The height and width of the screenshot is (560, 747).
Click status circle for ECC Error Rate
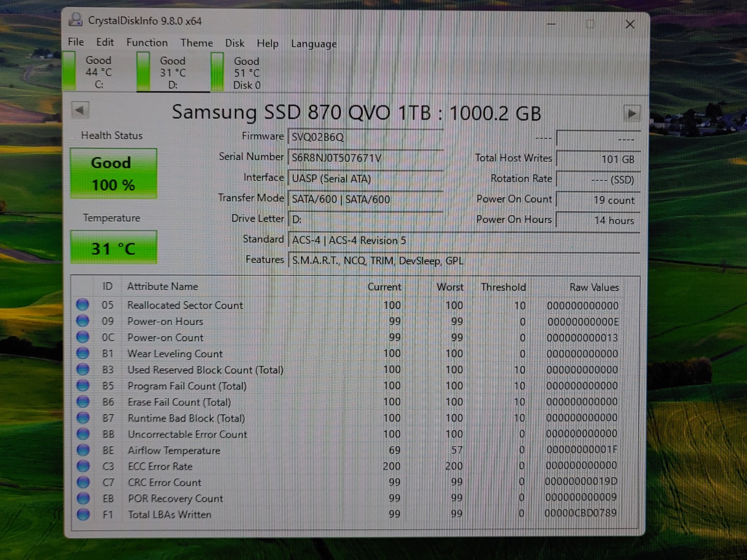(x=82, y=466)
